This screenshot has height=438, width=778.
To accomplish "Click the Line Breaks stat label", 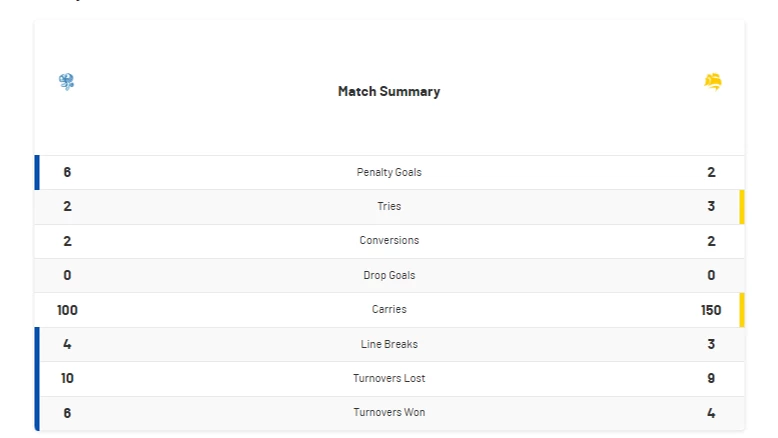I will pyautogui.click(x=389, y=344).
